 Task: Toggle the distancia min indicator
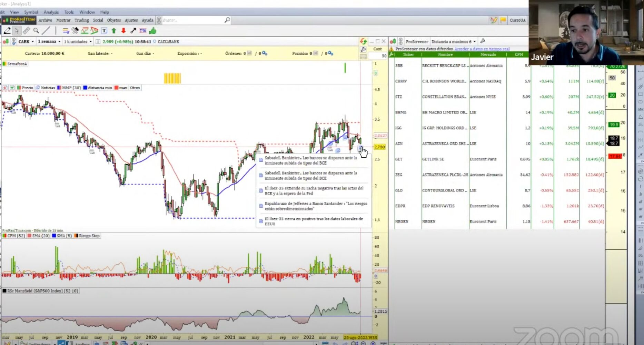[x=98, y=88]
